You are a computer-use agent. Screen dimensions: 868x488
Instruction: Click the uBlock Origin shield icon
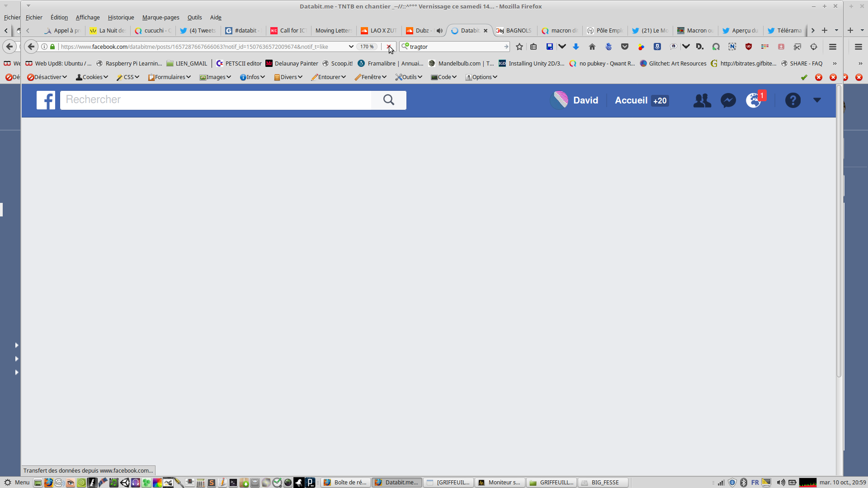[x=749, y=47]
